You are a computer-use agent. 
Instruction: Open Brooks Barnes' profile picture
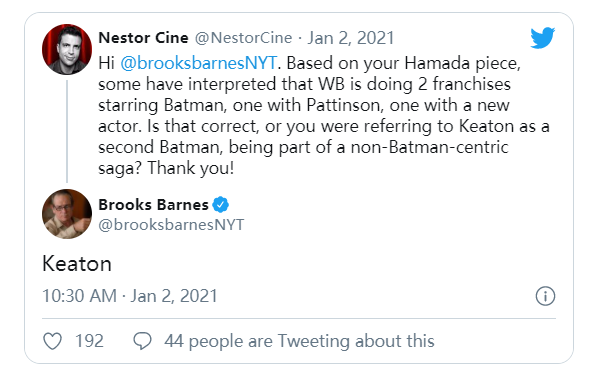click(67, 214)
